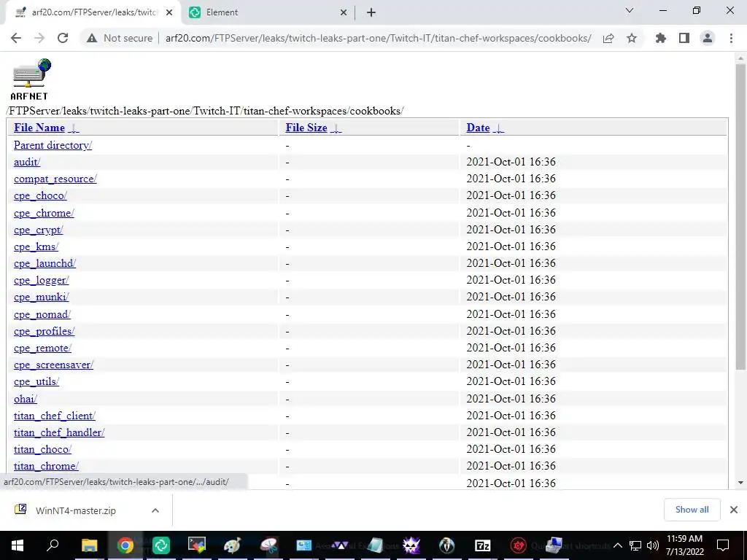Click the volume speaker tray icon
Screen dimensions: 747x560
(653, 545)
